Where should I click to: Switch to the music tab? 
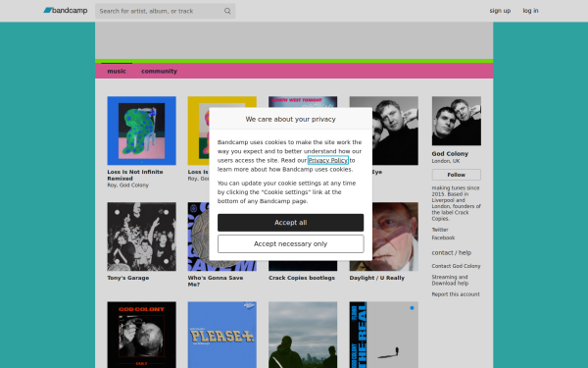click(117, 71)
